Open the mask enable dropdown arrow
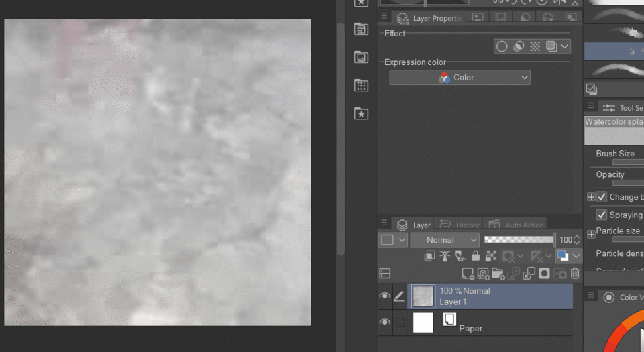 tap(521, 256)
